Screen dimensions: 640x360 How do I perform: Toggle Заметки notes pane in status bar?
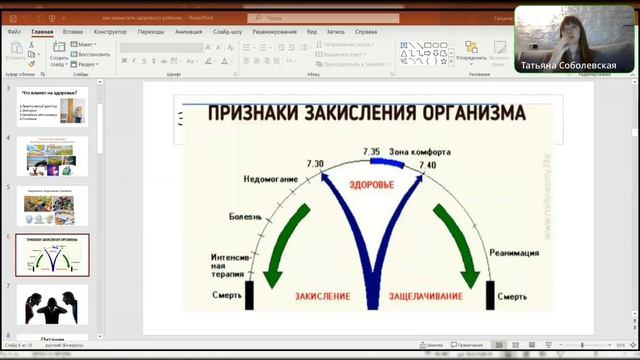coord(431,345)
